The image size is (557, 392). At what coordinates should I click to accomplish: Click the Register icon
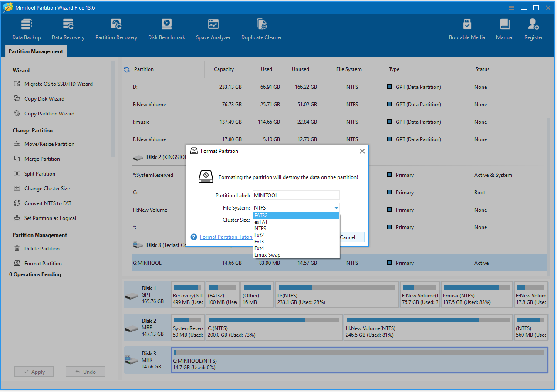click(533, 28)
